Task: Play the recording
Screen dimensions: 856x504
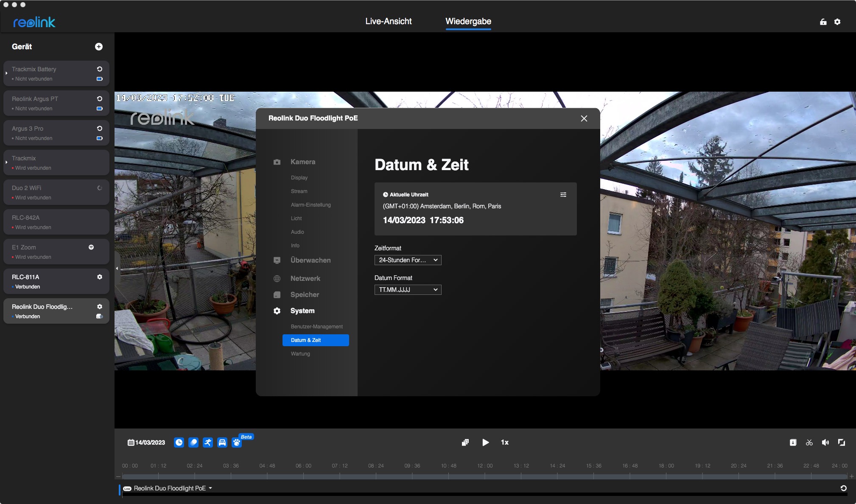Action: (486, 442)
